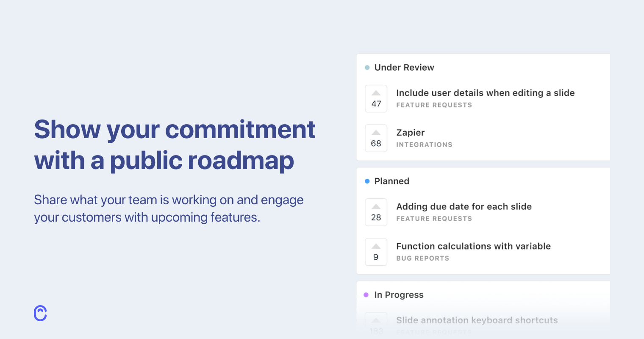Click the INTEGRATIONS category label under Zapier
The height and width of the screenshot is (339, 644).
424,145
